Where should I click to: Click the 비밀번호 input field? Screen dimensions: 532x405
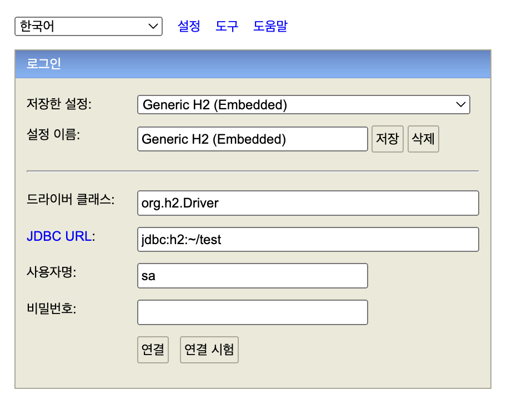pos(253,312)
